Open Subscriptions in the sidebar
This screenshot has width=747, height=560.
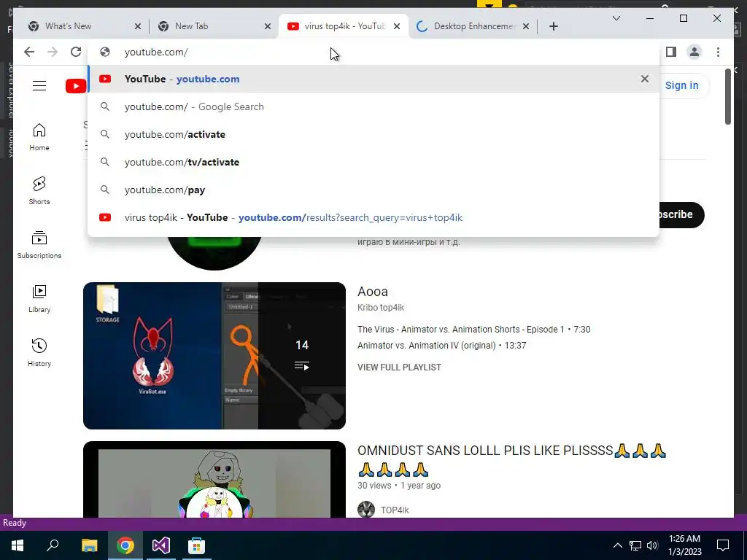point(39,245)
